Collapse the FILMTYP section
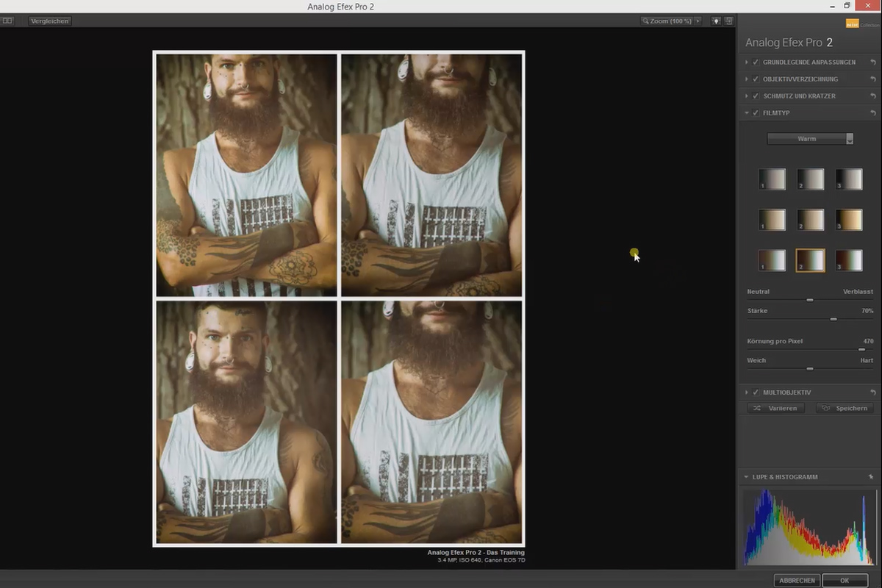 click(x=747, y=112)
